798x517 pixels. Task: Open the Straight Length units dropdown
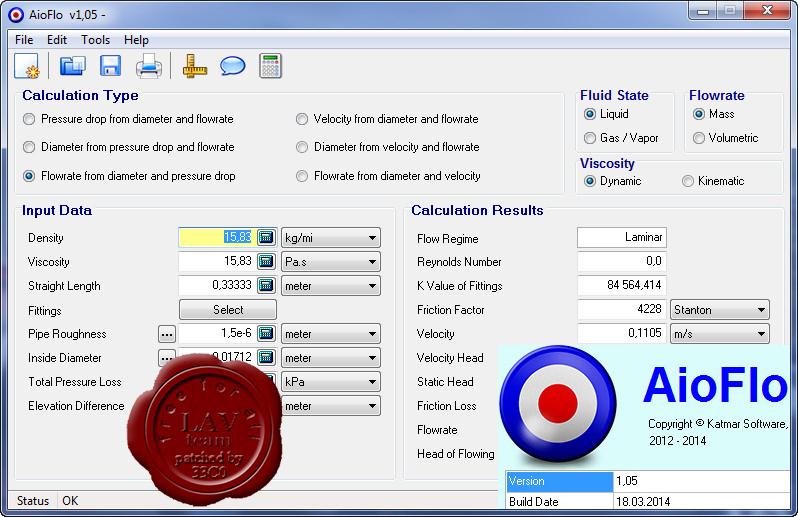331,285
